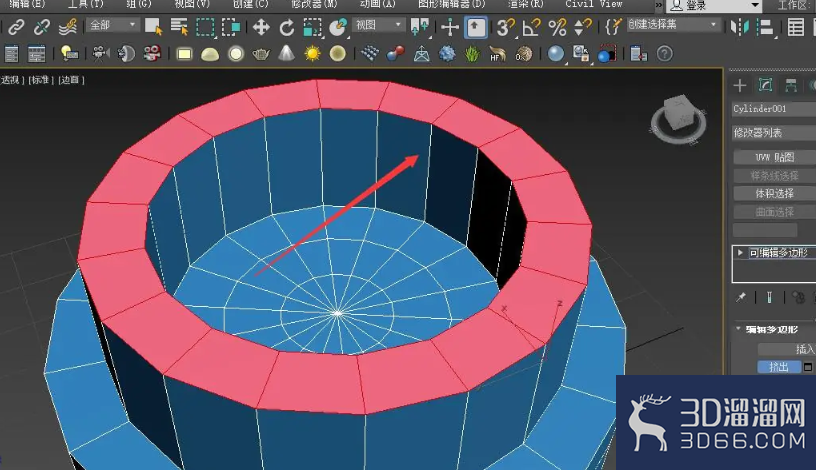Toggle 3D Snaps button
This screenshot has height=470, width=816.
(x=505, y=27)
